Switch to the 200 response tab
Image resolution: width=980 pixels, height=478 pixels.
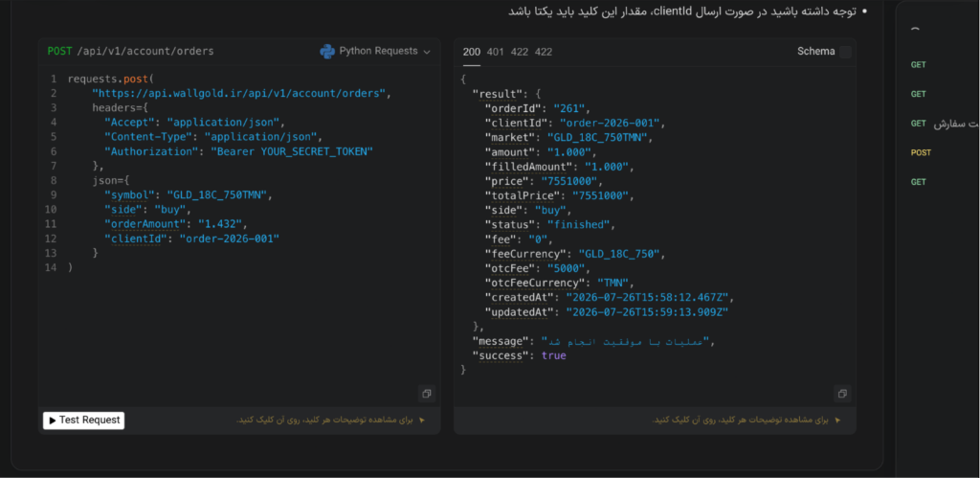click(x=471, y=52)
